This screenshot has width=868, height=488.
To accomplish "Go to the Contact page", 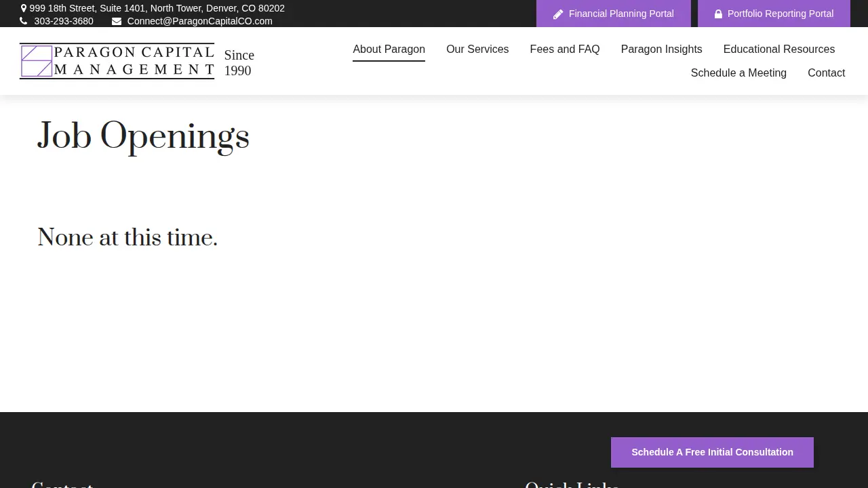I will (826, 73).
